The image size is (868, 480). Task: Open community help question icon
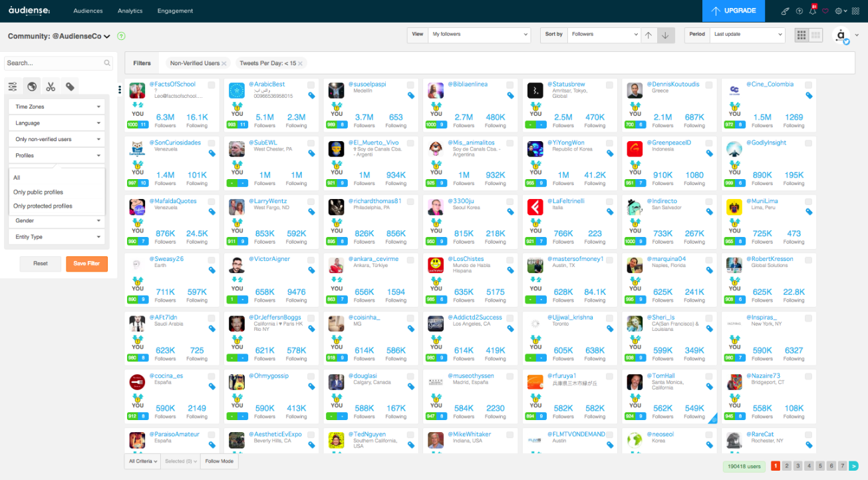pyautogui.click(x=121, y=36)
